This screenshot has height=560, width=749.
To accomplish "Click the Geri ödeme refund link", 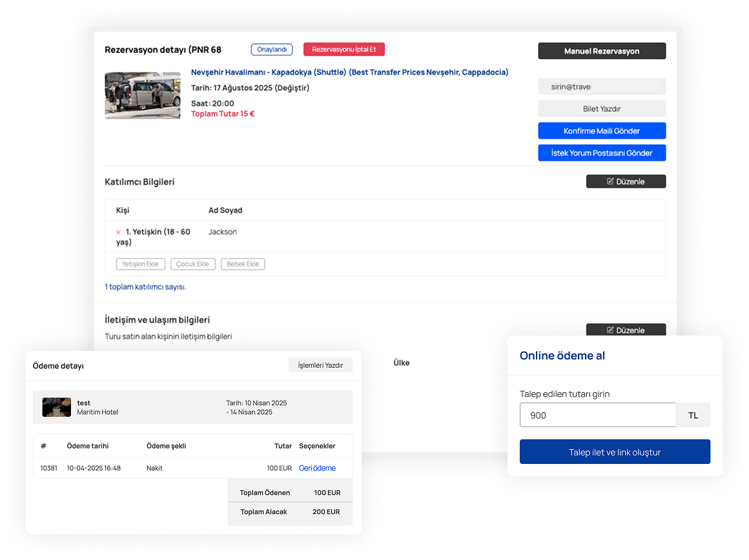I will pyautogui.click(x=317, y=468).
